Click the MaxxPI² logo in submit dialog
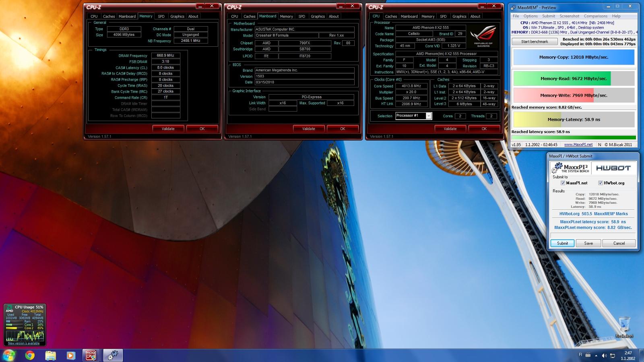Screen dimensions: 644x362 click(x=570, y=168)
